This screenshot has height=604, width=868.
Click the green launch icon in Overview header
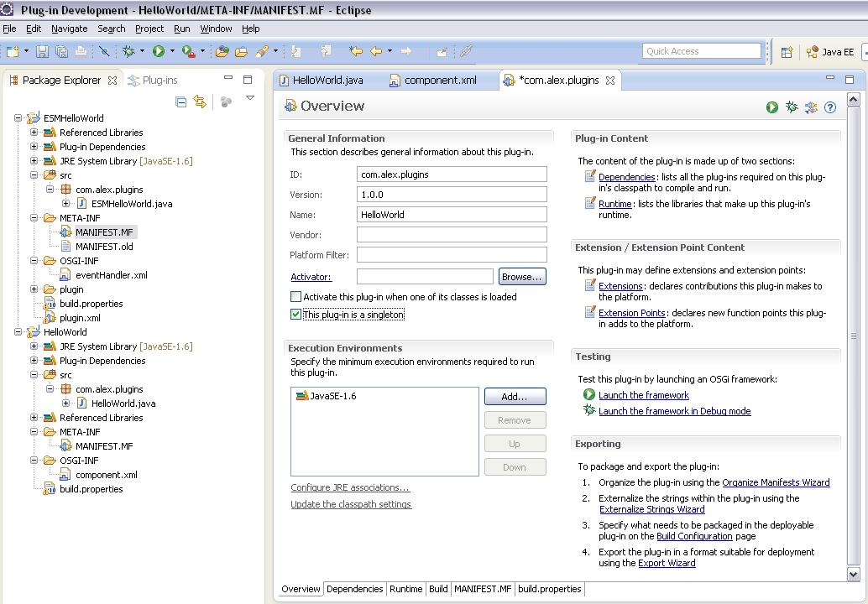click(x=772, y=107)
